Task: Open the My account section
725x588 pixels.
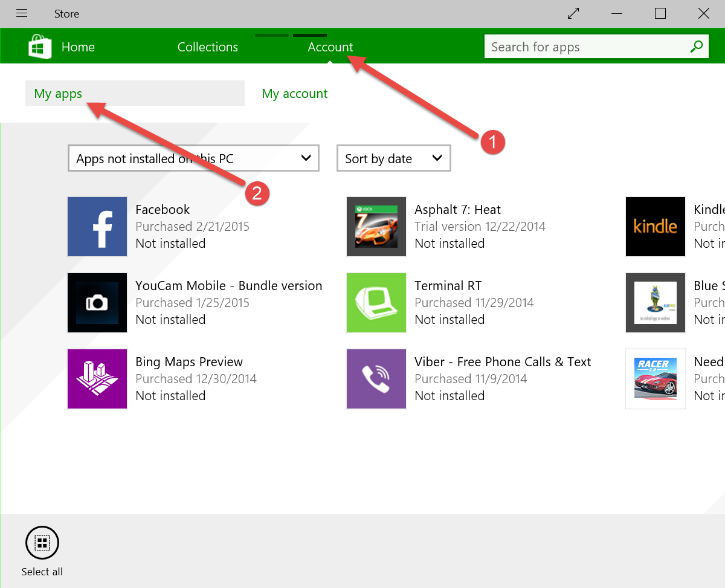Action: point(295,93)
